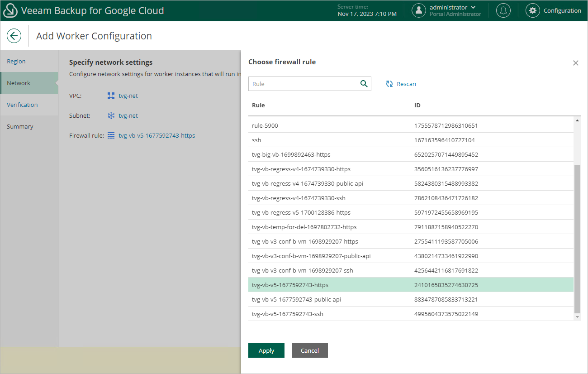The width and height of the screenshot is (588, 374).
Task: Select tvg-vb-v5-1677592743-public-api rule
Action: pos(411,299)
